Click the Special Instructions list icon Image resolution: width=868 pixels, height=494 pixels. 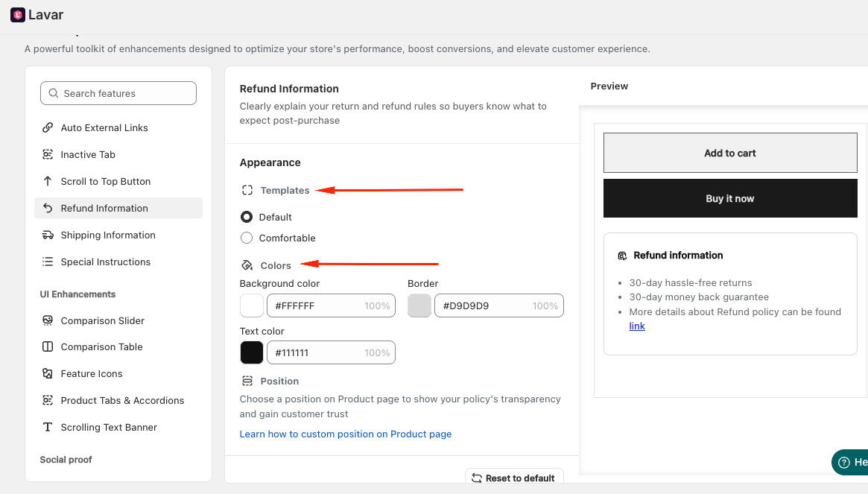pyautogui.click(x=48, y=262)
